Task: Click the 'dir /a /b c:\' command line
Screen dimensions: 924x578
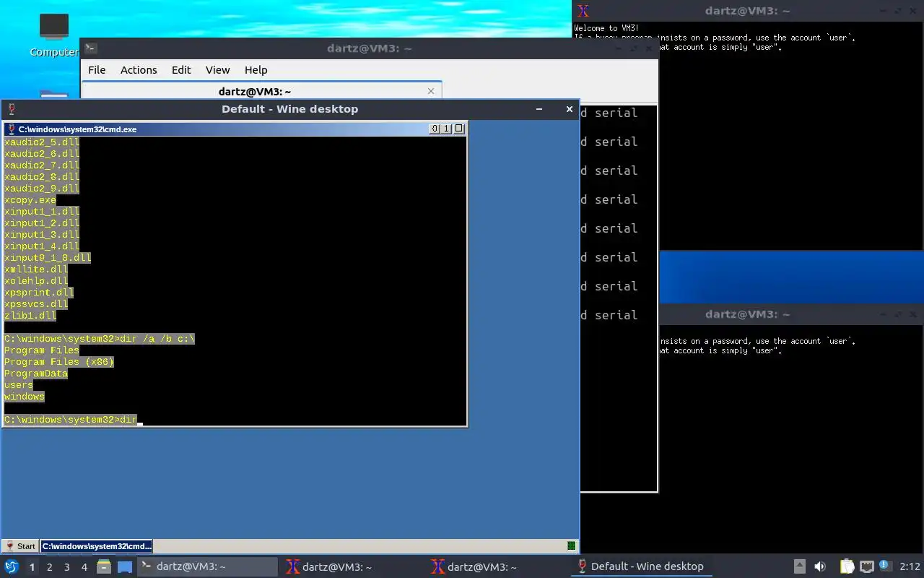Action: (x=100, y=339)
